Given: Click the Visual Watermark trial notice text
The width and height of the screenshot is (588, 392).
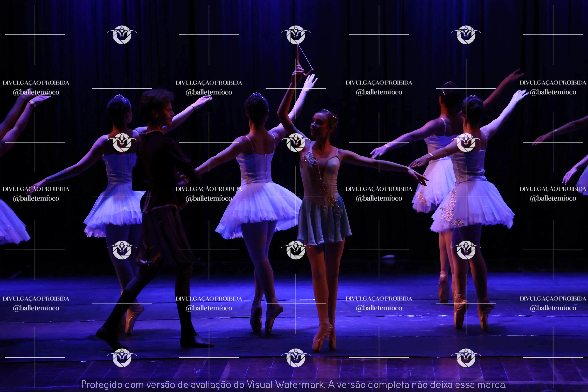Looking at the screenshot, I should pyautogui.click(x=294, y=384).
